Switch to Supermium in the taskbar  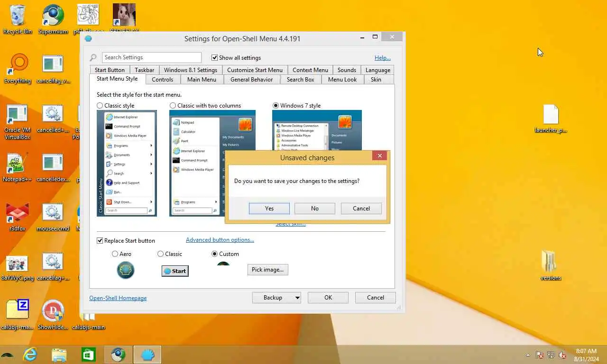click(118, 355)
